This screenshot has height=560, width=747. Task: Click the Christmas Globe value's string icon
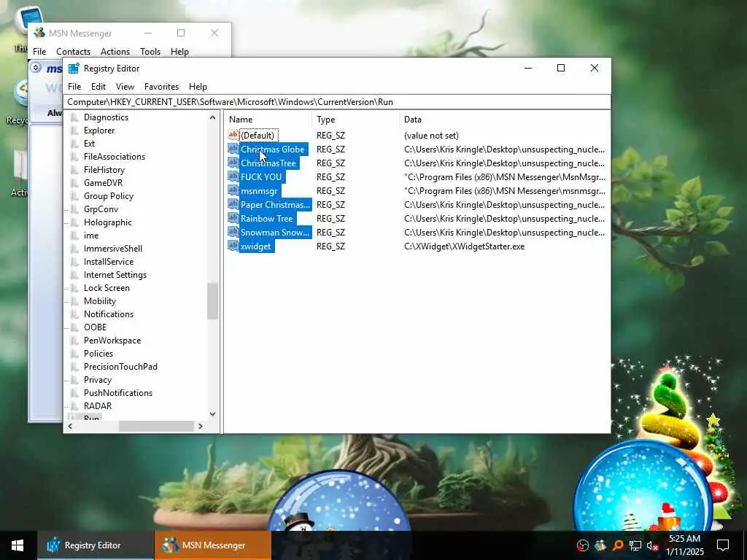(233, 149)
